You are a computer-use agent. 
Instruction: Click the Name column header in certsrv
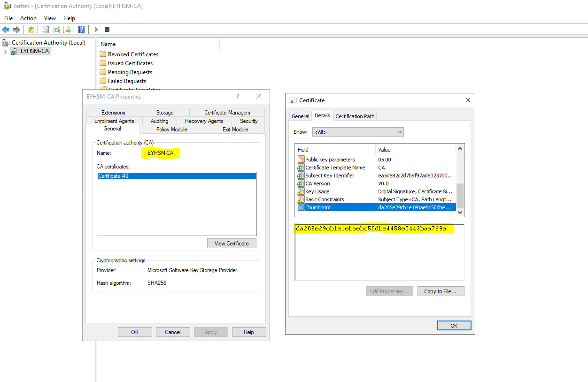159,44
